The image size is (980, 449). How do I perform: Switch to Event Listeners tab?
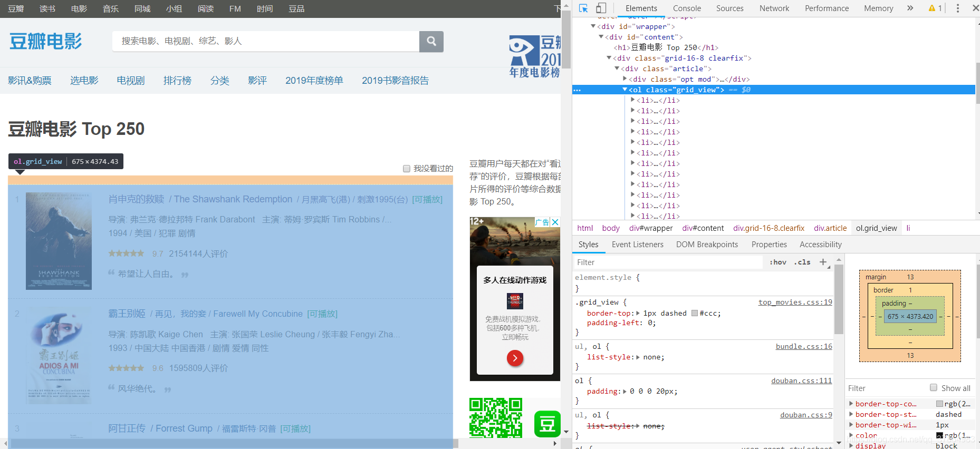pyautogui.click(x=637, y=244)
